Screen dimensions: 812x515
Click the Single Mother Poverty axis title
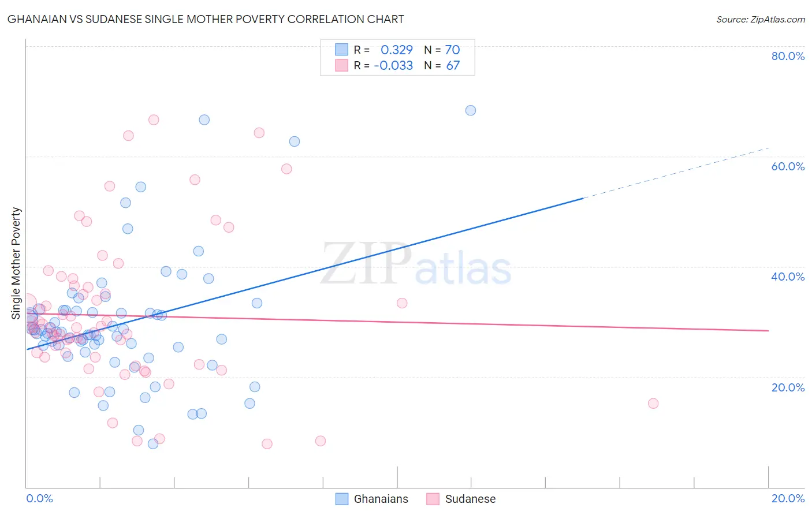tap(16, 263)
